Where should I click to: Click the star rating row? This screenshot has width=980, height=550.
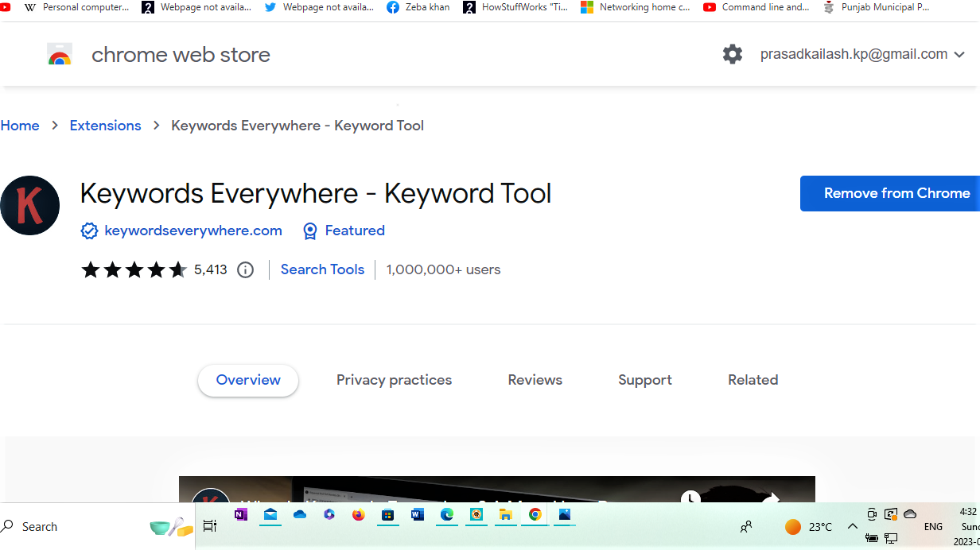coord(134,270)
